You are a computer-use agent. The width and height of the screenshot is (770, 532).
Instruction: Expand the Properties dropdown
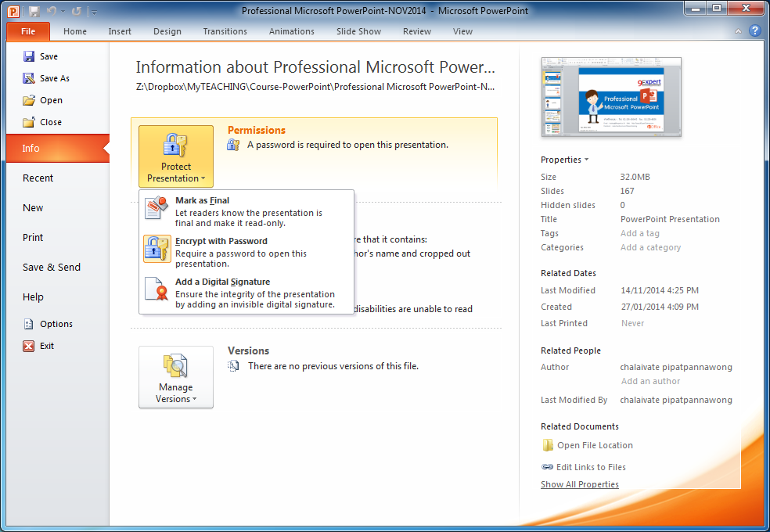tap(564, 159)
